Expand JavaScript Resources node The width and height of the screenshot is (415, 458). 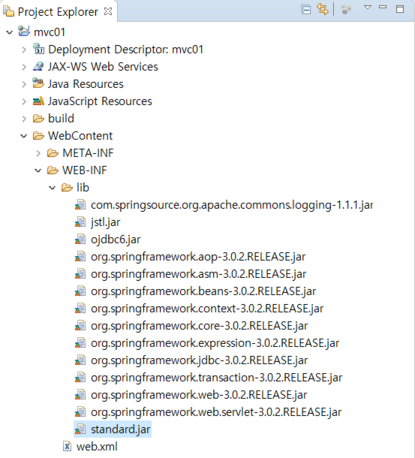[24, 102]
